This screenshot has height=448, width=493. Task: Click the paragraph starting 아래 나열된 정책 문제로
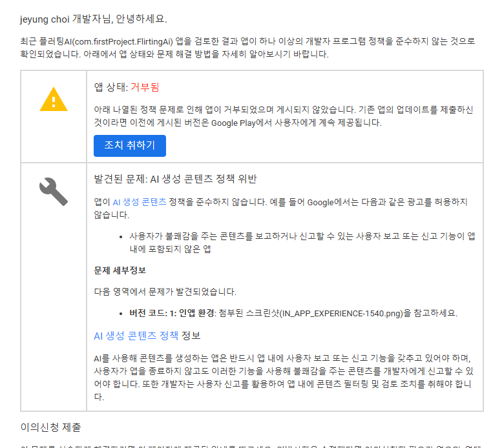pos(284,116)
